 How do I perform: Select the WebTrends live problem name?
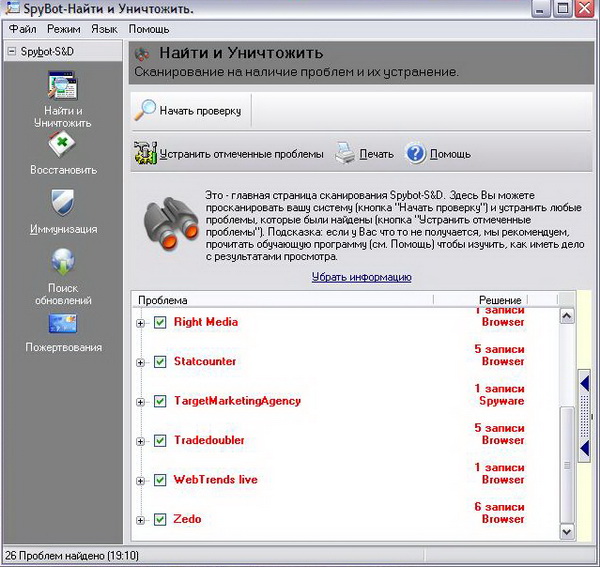click(215, 479)
